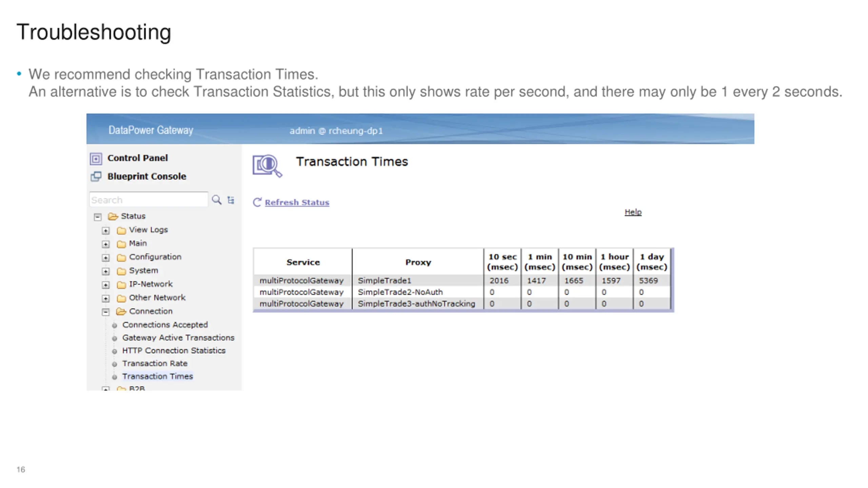Expand the Main node
The width and height of the screenshot is (868, 488).
point(106,244)
